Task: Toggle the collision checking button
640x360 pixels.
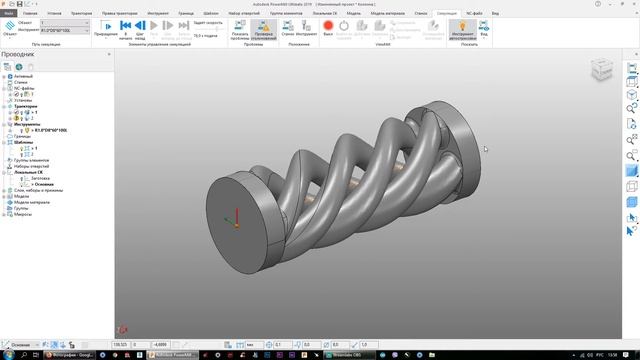Action: pyautogui.click(x=264, y=30)
